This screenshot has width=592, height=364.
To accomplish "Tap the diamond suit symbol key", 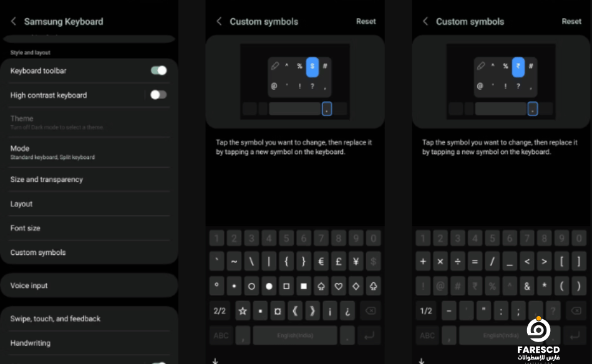I will (x=356, y=286).
